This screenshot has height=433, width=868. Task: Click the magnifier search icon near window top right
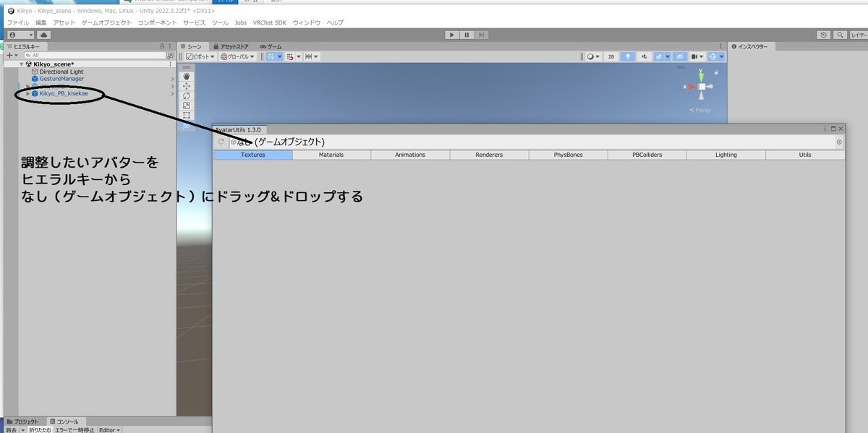[x=839, y=35]
